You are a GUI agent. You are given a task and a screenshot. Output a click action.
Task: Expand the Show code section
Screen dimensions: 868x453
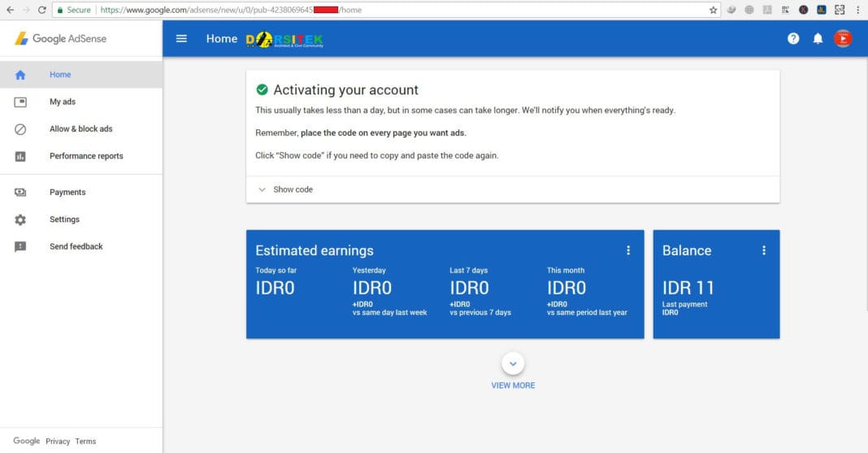pos(285,189)
